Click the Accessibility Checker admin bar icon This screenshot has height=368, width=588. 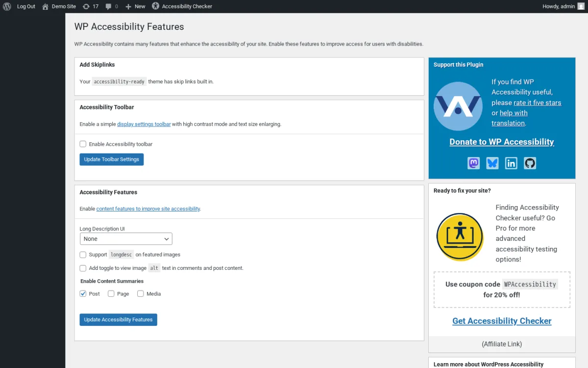[x=155, y=6]
